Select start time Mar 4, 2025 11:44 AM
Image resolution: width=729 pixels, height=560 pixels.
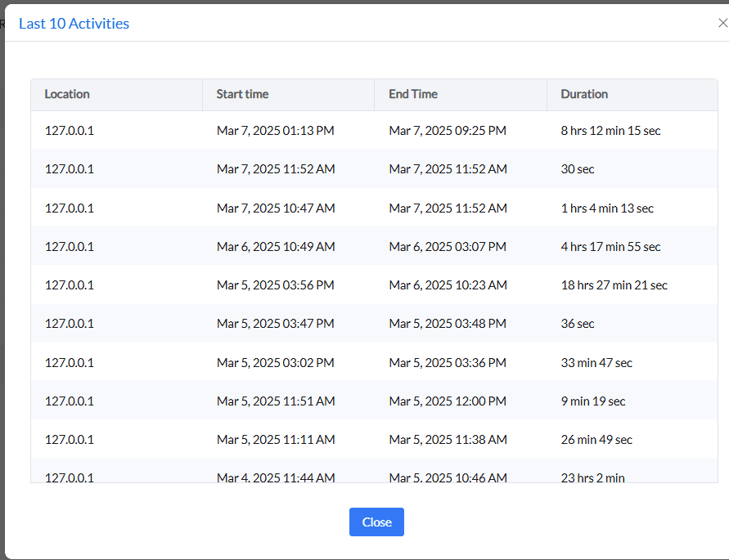[x=276, y=477]
